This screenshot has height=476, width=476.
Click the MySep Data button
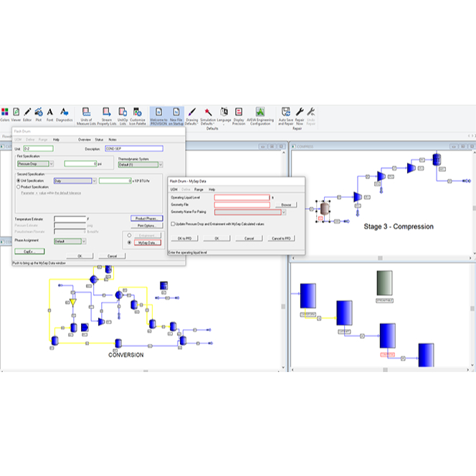147,243
